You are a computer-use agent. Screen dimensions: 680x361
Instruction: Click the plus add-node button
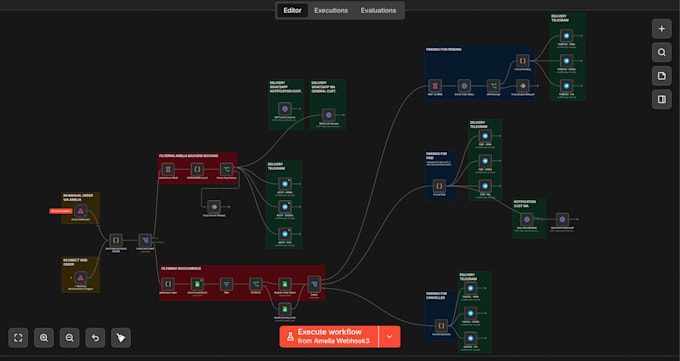[x=661, y=29]
